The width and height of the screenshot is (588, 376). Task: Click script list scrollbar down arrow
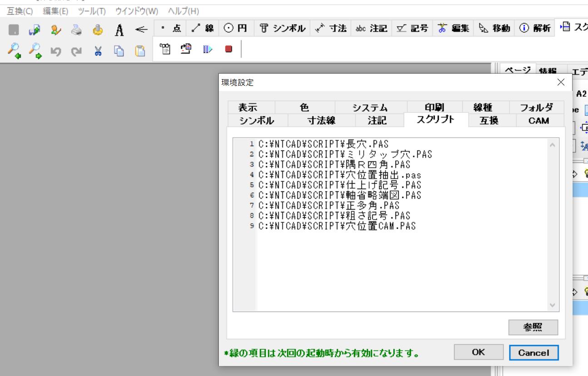[x=552, y=305]
